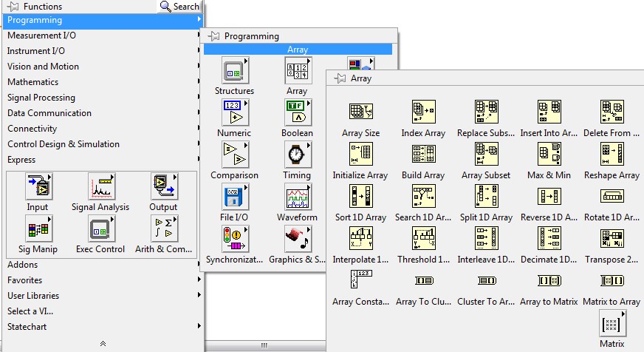Select the Array Constant icon
Screen dimensions: 644x352
(x=361, y=280)
